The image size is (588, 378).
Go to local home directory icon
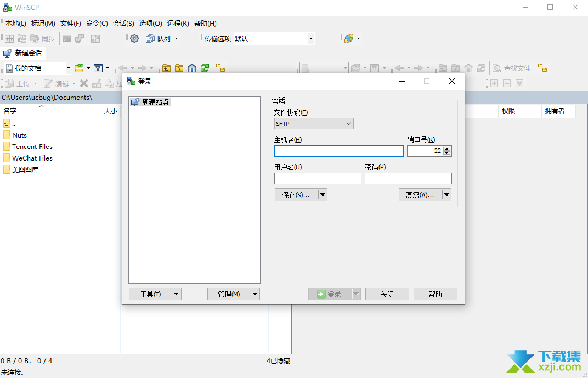point(192,68)
